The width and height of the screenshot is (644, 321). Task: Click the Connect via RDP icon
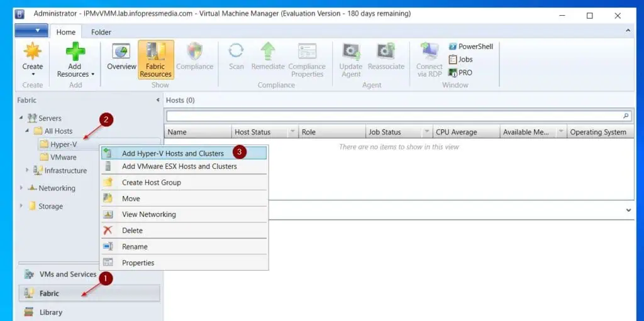coord(430,52)
